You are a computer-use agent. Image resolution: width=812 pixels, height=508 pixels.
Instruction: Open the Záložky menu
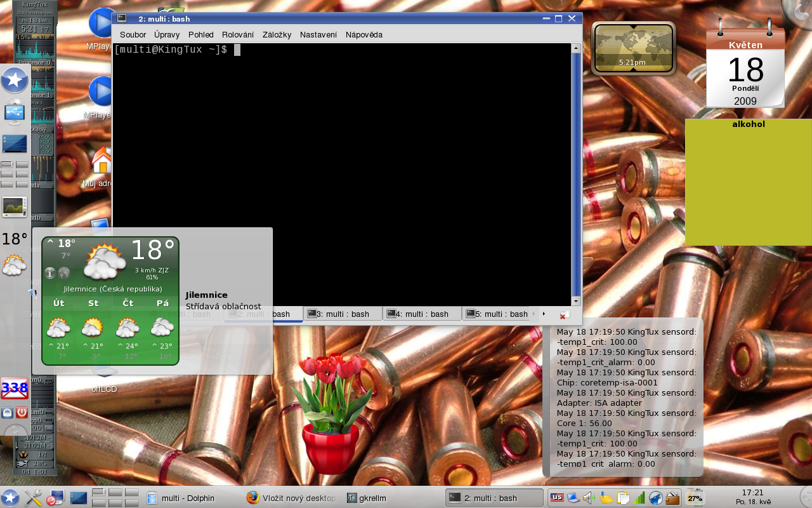(x=277, y=35)
